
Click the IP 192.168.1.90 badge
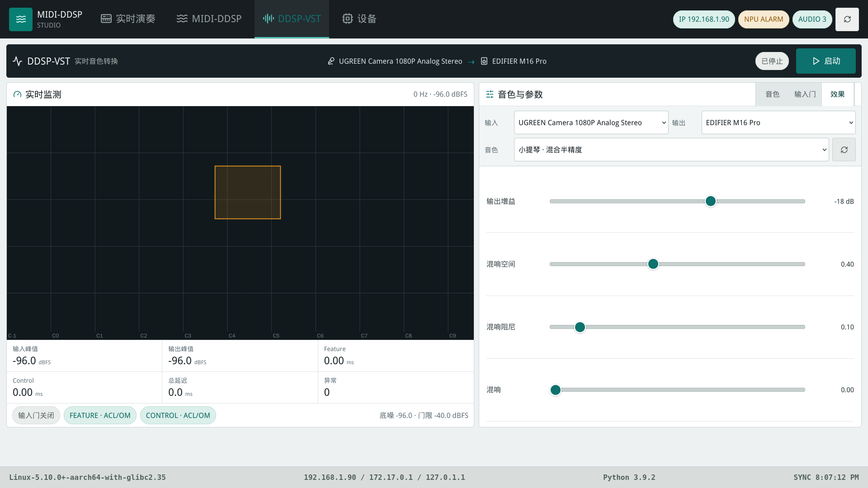point(704,19)
